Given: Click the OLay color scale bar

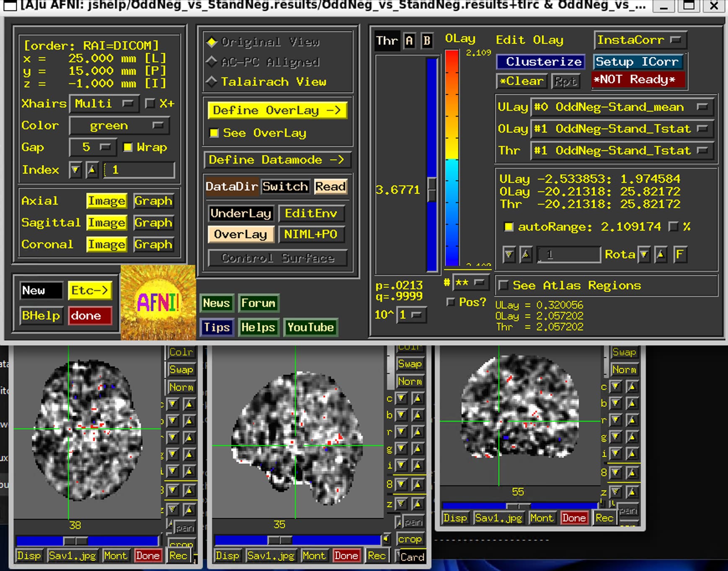Looking at the screenshot, I should [452, 158].
